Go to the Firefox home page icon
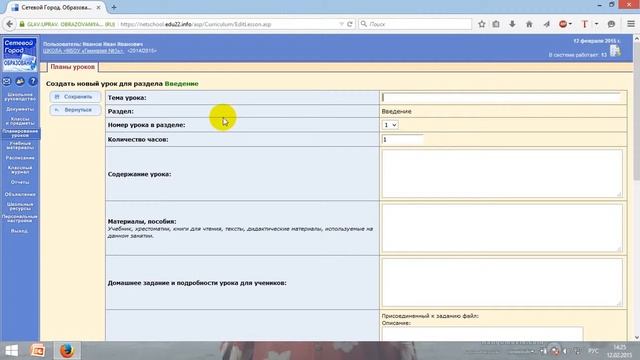Screen dimensions: 640x360 point(529,24)
